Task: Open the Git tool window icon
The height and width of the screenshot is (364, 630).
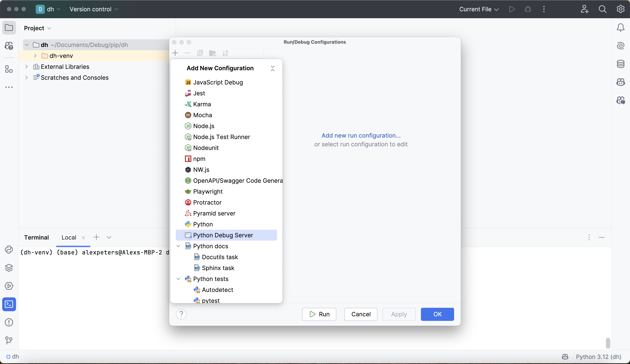Action: coord(9,340)
